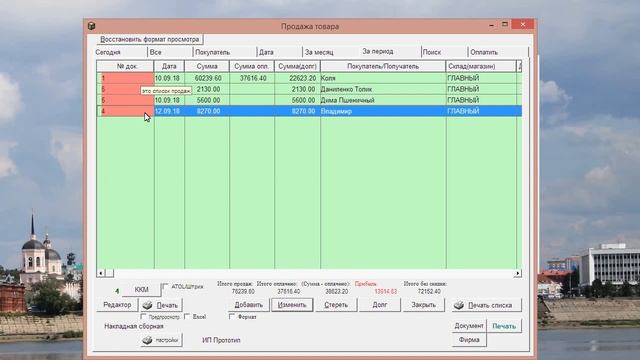This screenshot has height=360, width=640.
Task: Click the Сумма(долг) column header
Action: (297, 66)
